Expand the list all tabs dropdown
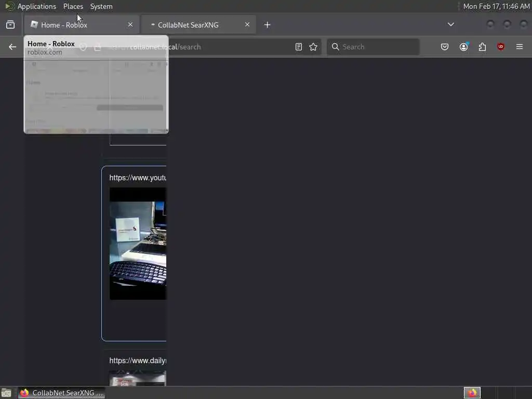The image size is (532, 399). tap(450, 24)
